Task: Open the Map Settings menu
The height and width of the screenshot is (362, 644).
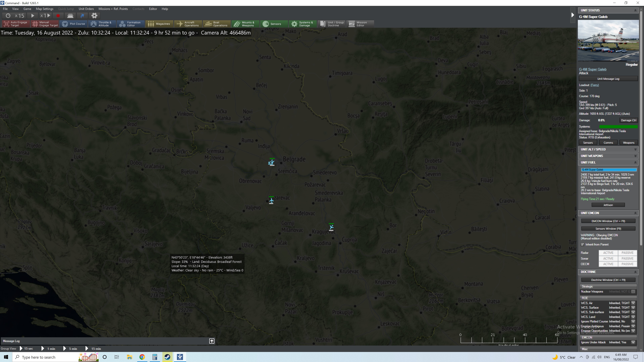Action: pos(44,9)
